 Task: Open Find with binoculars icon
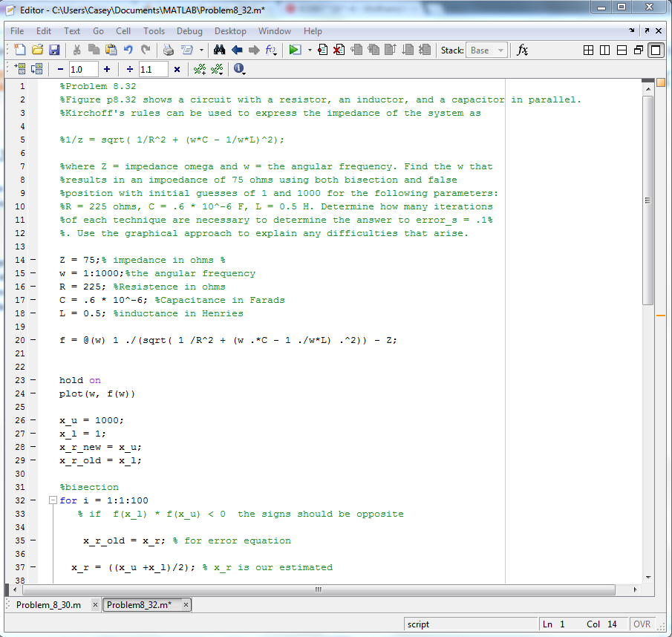pos(219,50)
